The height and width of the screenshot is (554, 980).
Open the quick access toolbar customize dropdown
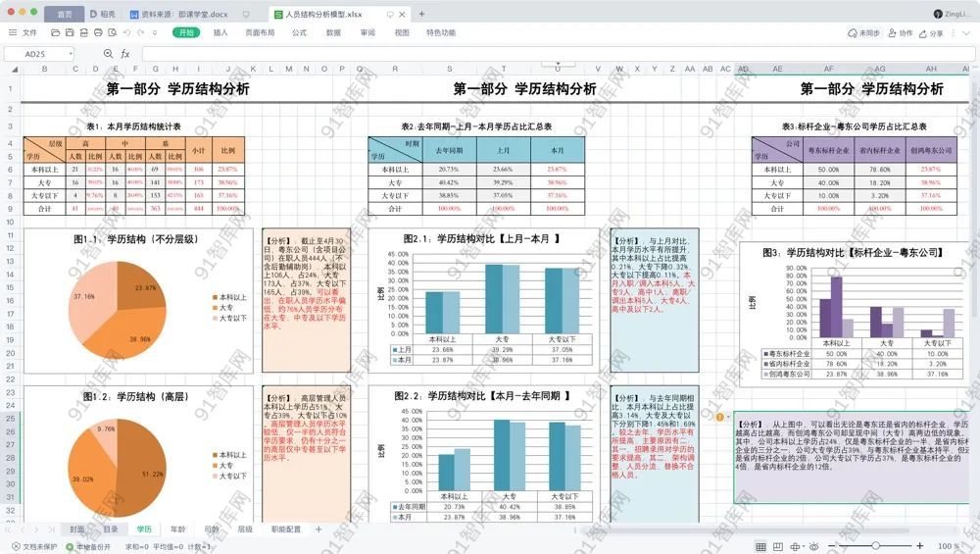click(152, 32)
